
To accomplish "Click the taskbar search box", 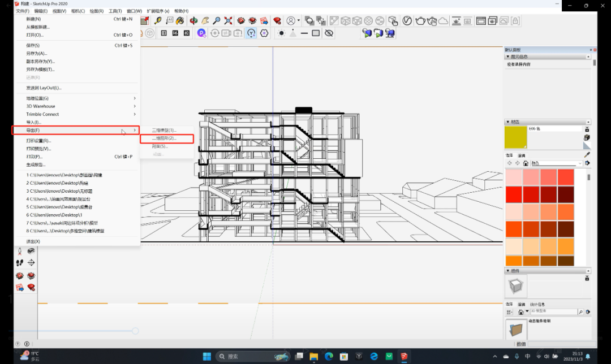I will 252,356.
